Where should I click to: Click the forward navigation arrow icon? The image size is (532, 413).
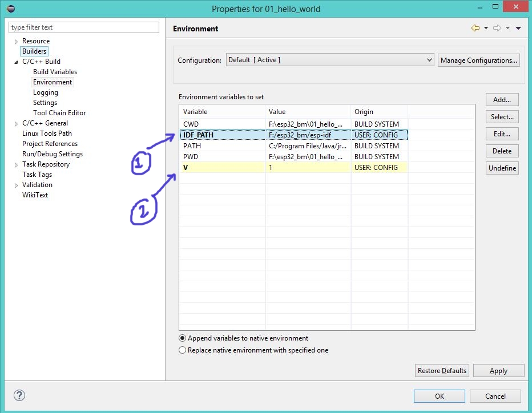point(497,28)
